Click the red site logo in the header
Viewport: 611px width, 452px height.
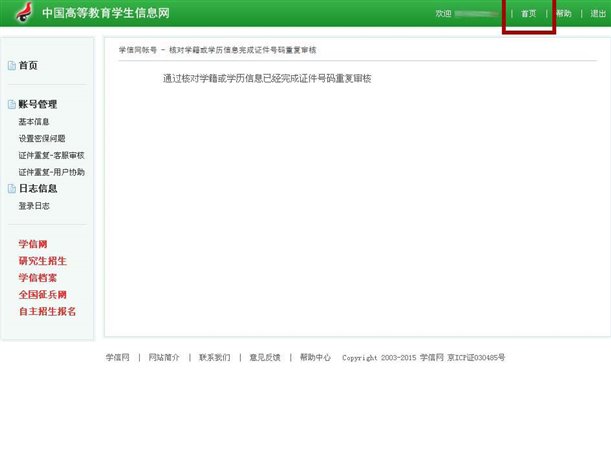[23, 13]
